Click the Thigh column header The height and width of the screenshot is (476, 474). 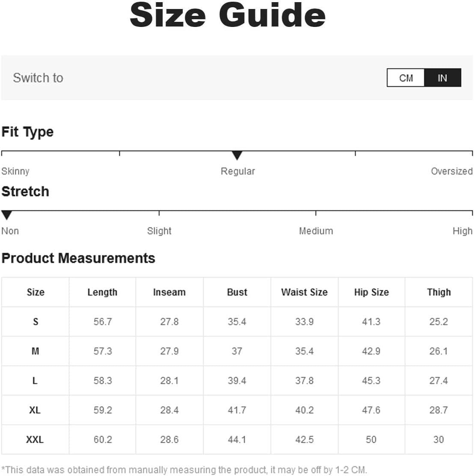439,292
